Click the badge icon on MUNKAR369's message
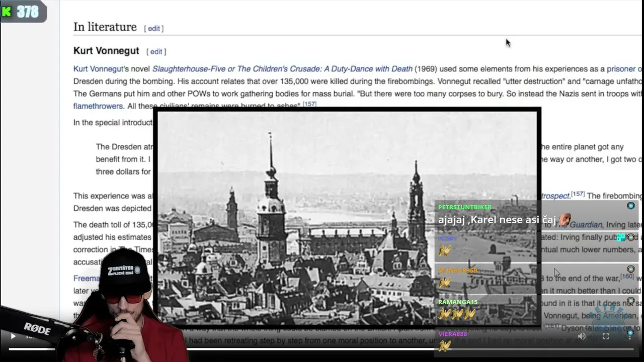 coord(630,269)
